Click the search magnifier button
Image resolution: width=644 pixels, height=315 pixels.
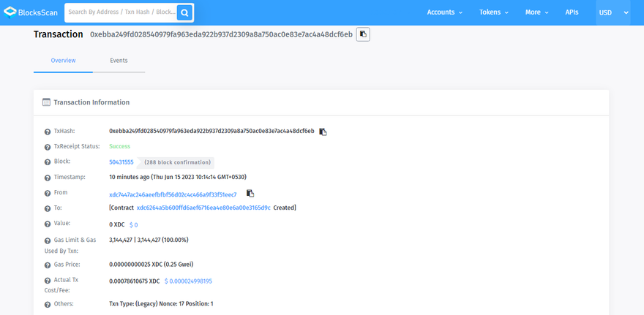[185, 12]
